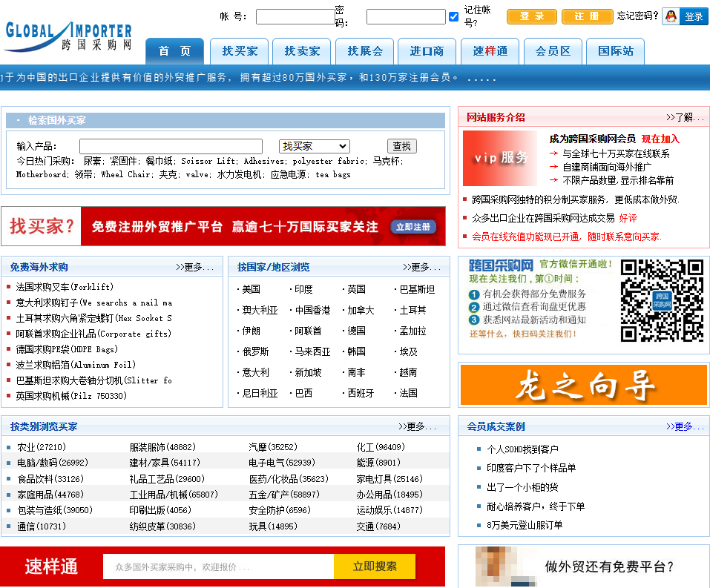Image resolution: width=710 pixels, height=588 pixels.
Task: Click the QQ penguin login icon
Action: pos(671,15)
